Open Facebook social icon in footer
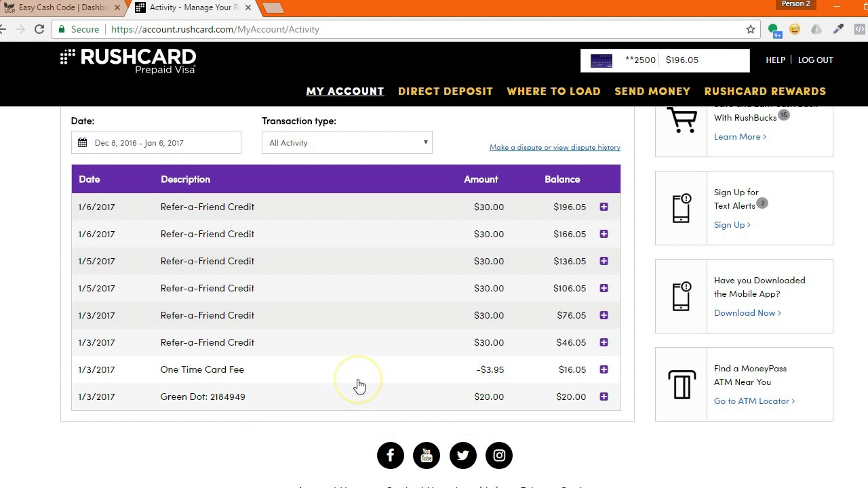 390,455
